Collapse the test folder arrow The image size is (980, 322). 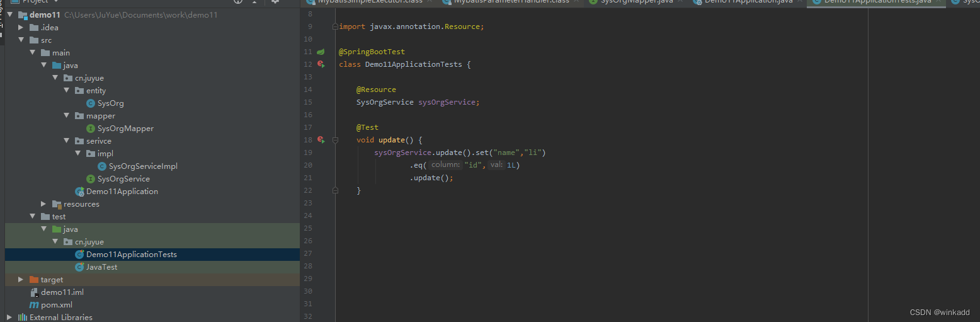[33, 217]
